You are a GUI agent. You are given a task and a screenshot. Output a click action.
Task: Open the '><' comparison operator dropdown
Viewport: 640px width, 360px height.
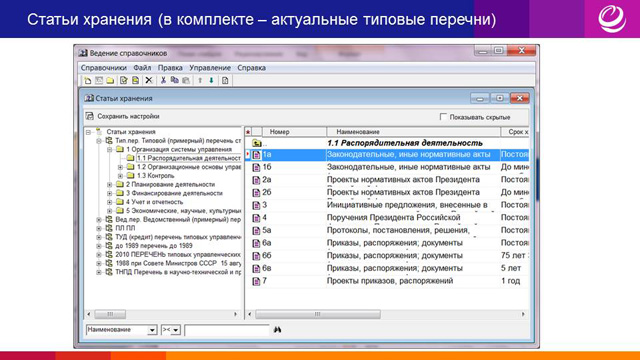point(176,330)
